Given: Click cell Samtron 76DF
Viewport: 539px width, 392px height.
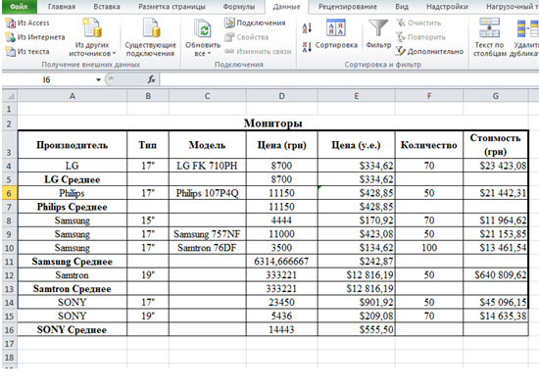Looking at the screenshot, I should (x=208, y=248).
